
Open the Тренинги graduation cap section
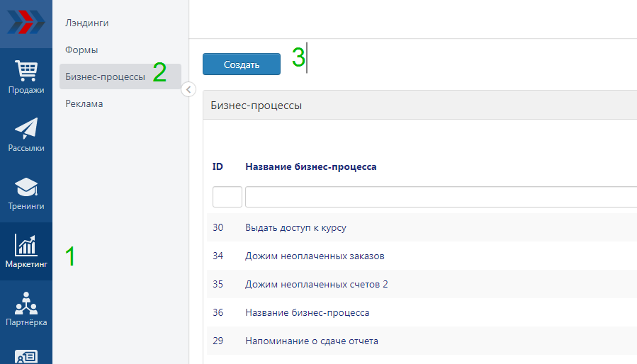[x=26, y=193]
